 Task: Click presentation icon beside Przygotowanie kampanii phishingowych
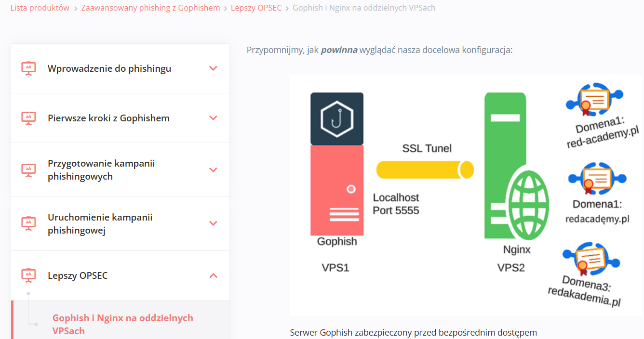coord(28,170)
